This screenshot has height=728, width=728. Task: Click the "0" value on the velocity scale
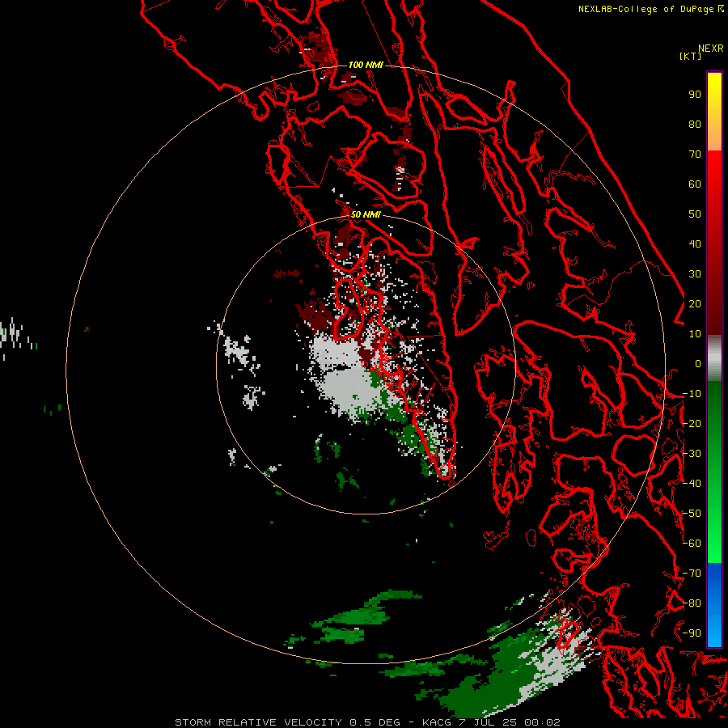click(698, 363)
